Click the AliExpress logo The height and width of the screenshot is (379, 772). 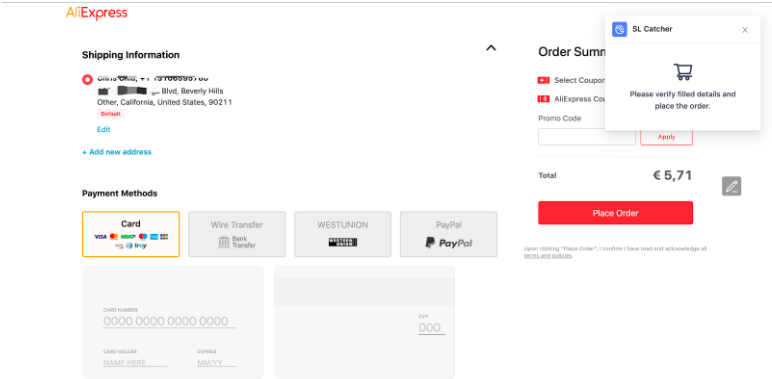coord(97,13)
